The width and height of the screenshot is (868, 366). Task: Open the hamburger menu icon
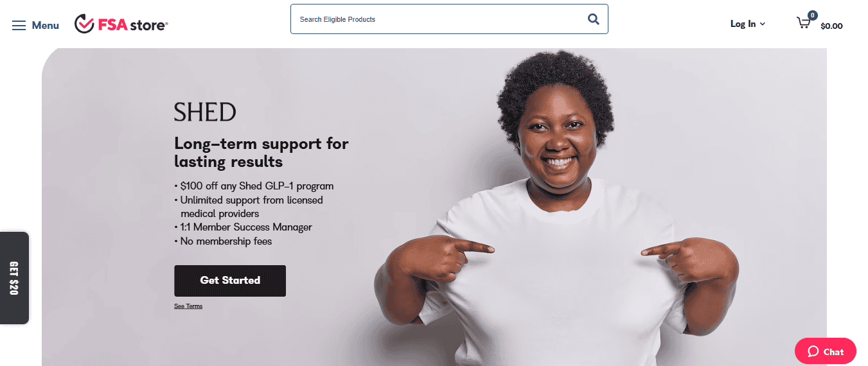tap(19, 25)
